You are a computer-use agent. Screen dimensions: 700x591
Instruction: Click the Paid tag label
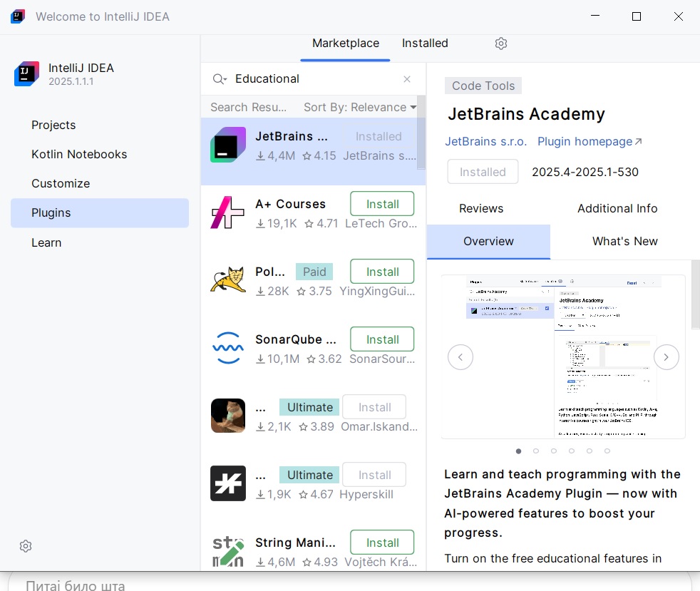tap(314, 272)
